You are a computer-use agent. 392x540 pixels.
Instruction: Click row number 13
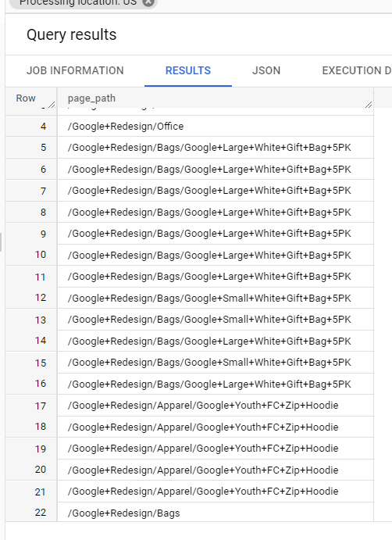tap(41, 320)
